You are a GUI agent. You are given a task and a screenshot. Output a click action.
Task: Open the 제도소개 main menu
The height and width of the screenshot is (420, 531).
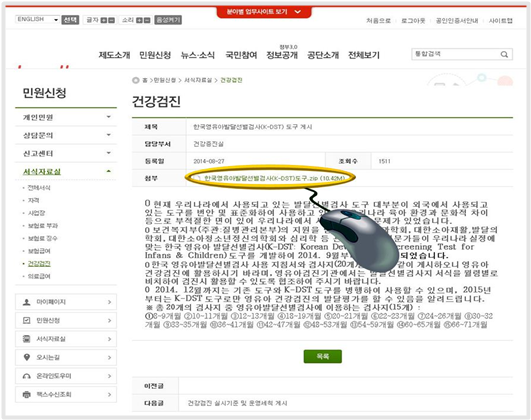click(x=114, y=55)
